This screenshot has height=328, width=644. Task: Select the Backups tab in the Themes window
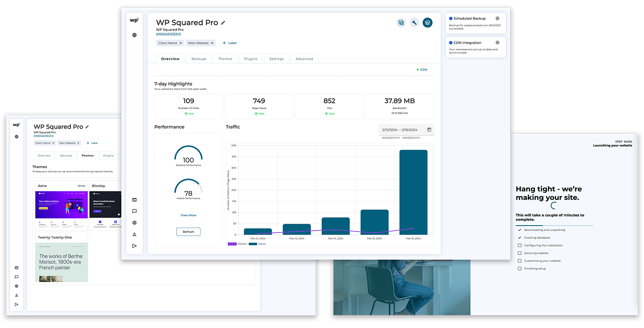(66, 156)
